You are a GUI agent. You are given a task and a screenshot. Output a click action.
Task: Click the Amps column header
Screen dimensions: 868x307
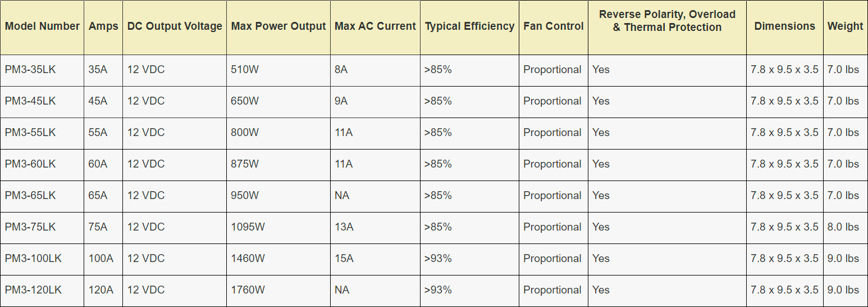[103, 26]
